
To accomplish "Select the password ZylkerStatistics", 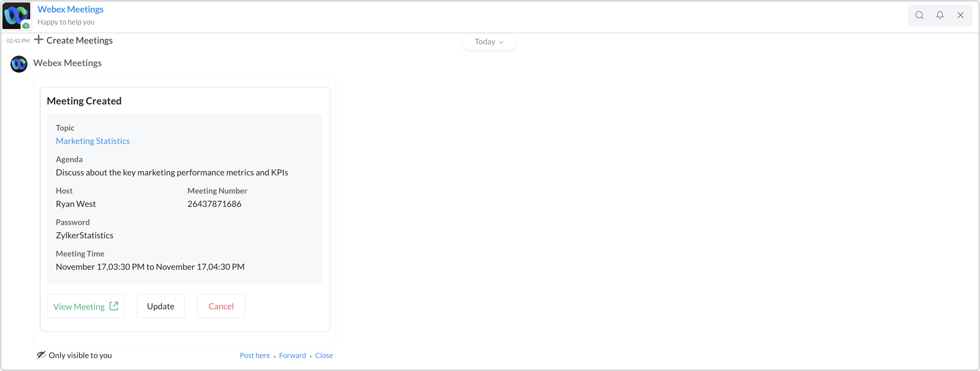I will (85, 236).
